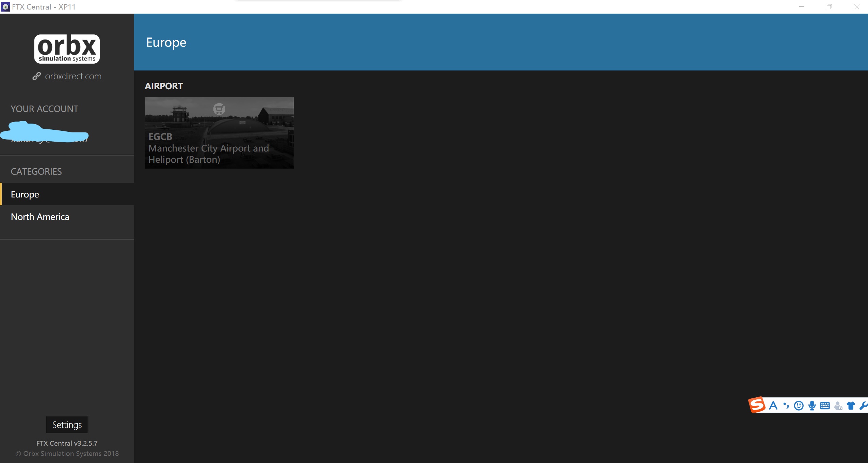Open orbxdirect.com link

[67, 76]
